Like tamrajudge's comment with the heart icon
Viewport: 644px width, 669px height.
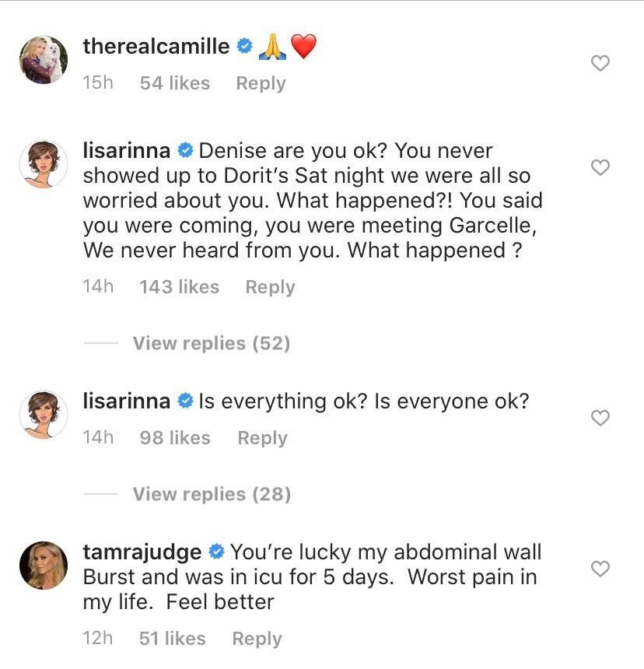point(600,569)
